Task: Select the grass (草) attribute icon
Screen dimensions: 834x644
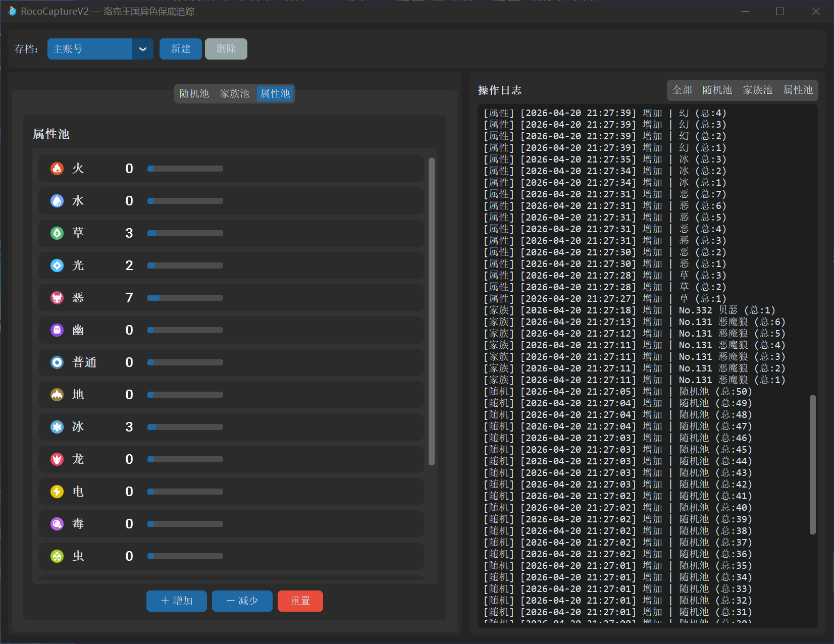Action: (57, 233)
